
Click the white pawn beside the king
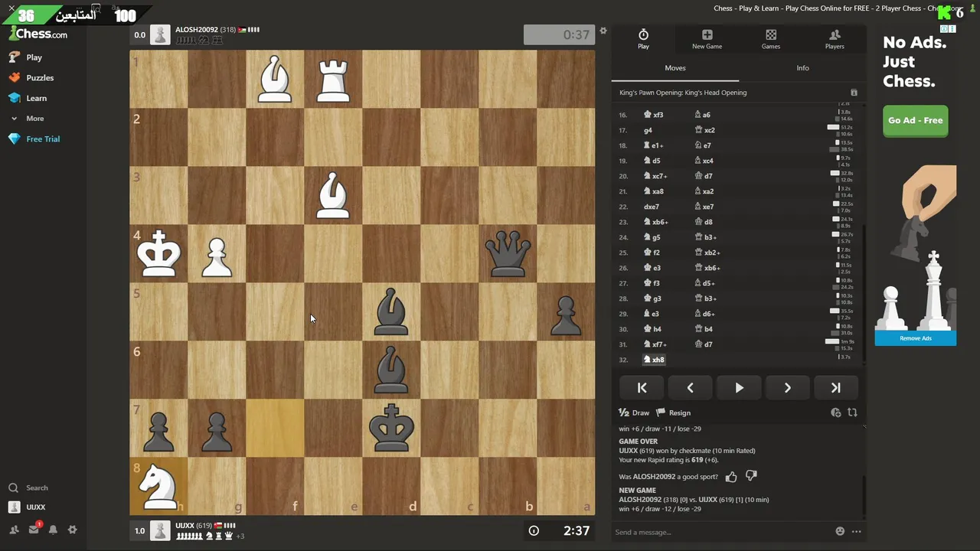217,256
